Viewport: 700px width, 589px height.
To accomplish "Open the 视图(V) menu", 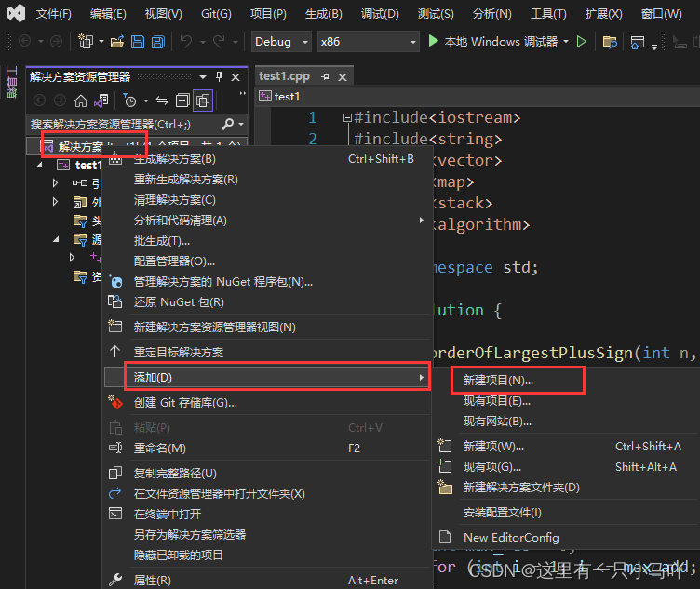I will point(164,14).
